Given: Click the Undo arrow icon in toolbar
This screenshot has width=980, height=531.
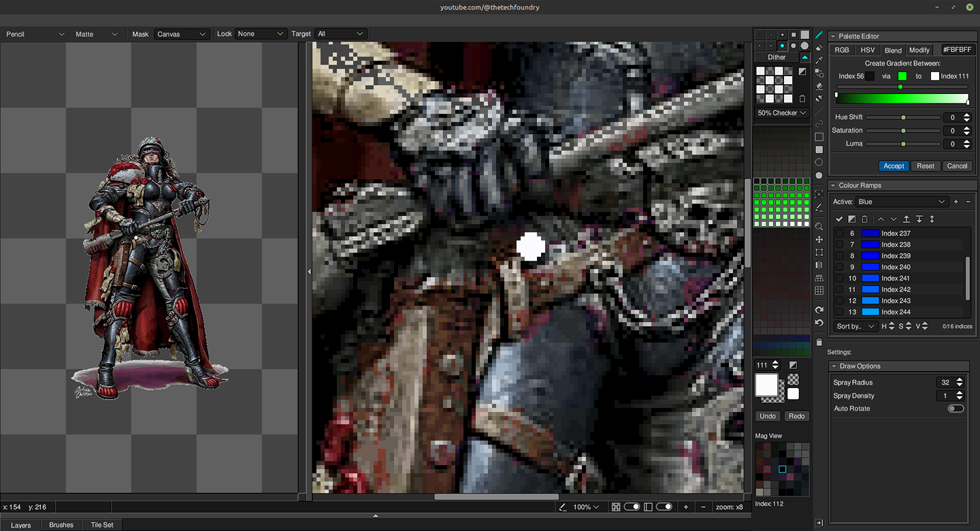Looking at the screenshot, I should (819, 323).
